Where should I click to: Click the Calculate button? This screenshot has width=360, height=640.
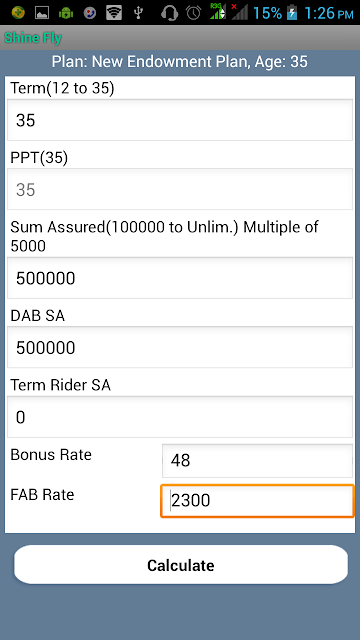tap(181, 564)
